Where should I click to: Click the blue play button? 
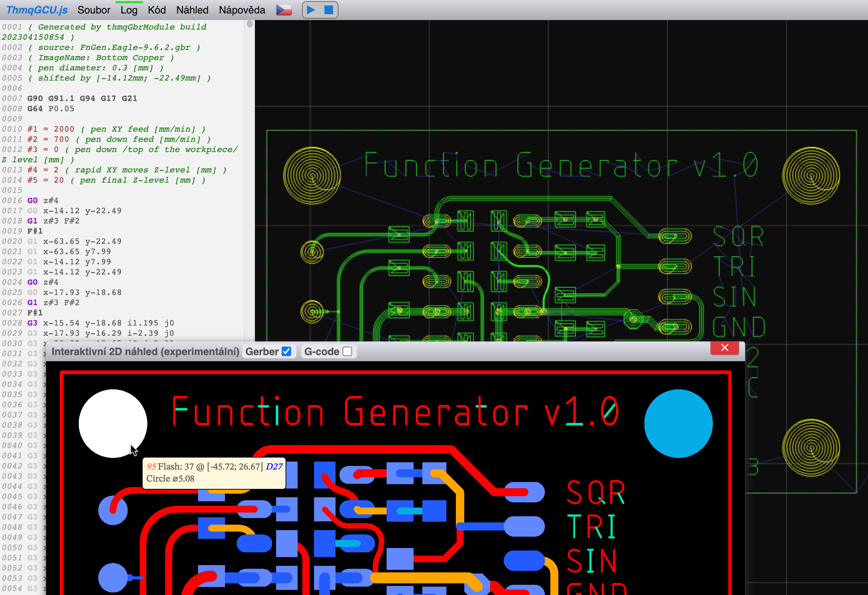click(311, 10)
